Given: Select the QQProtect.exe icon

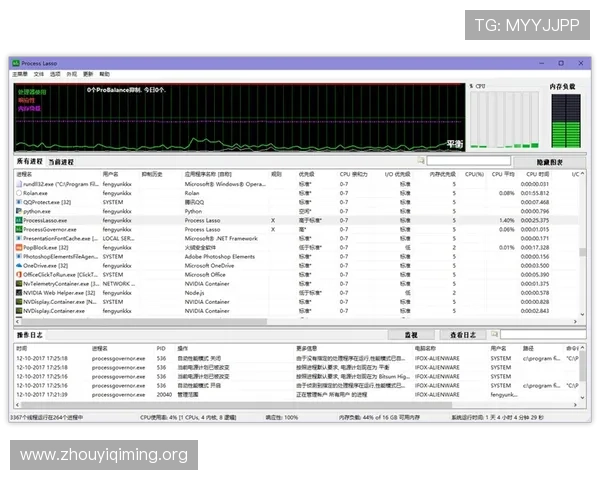Looking at the screenshot, I should point(19,202).
